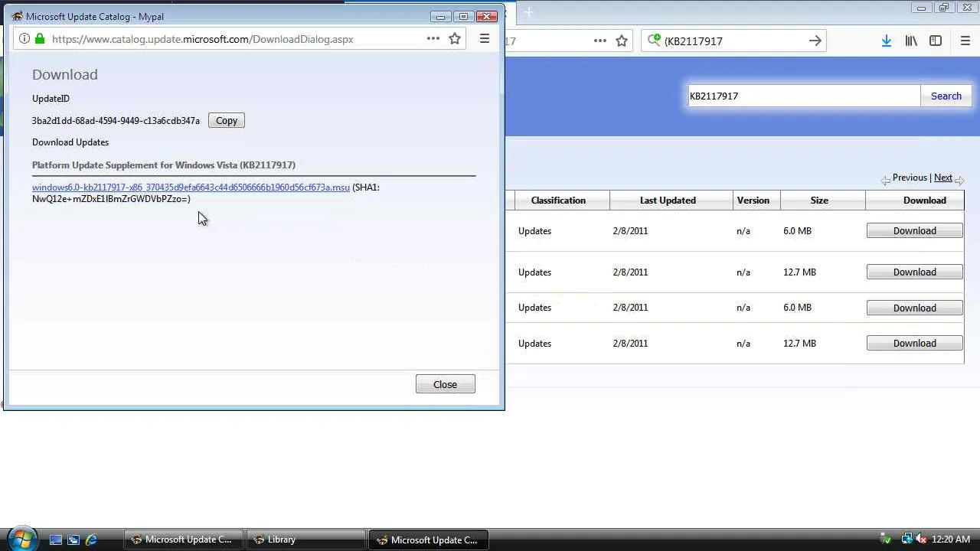Click the catalog Search button
Viewport: 980px width, 551px height.
point(946,96)
